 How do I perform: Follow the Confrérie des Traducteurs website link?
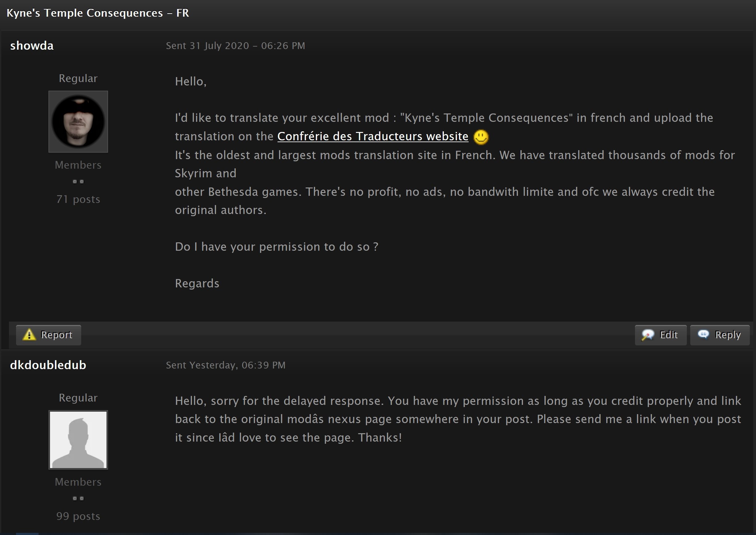(373, 136)
